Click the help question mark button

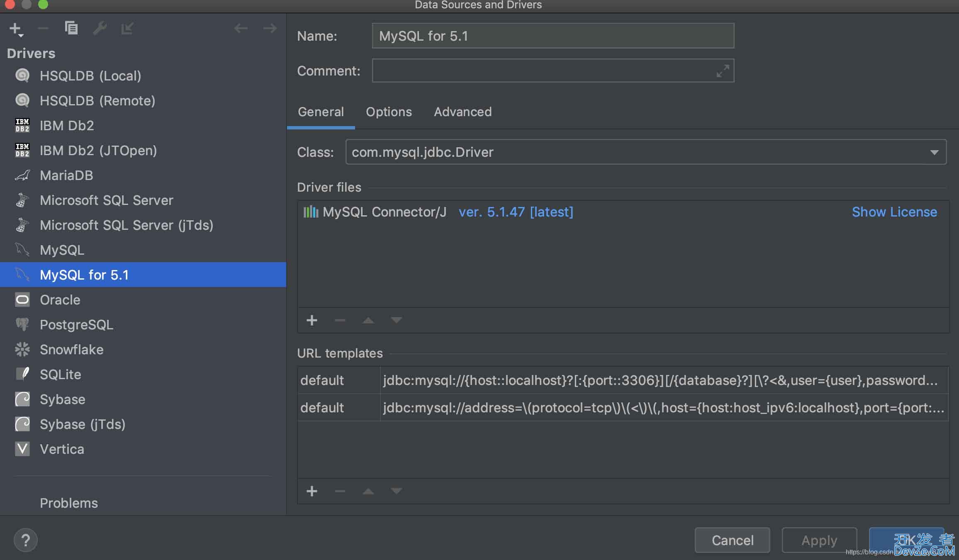(26, 540)
